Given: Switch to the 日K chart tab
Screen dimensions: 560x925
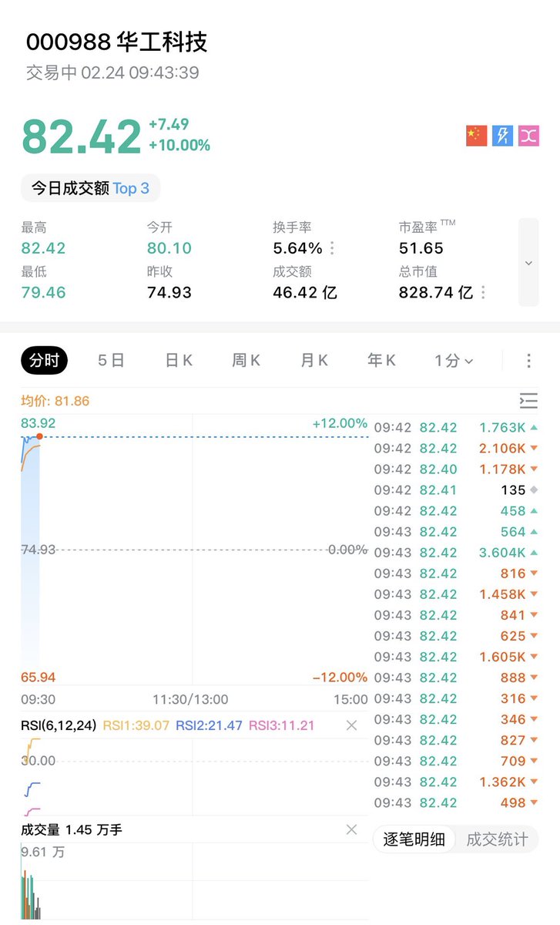Looking at the screenshot, I should pos(179,361).
